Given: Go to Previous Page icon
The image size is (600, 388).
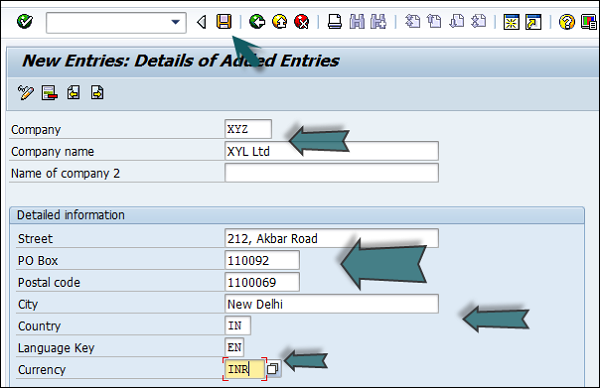Looking at the screenshot, I should click(434, 21).
